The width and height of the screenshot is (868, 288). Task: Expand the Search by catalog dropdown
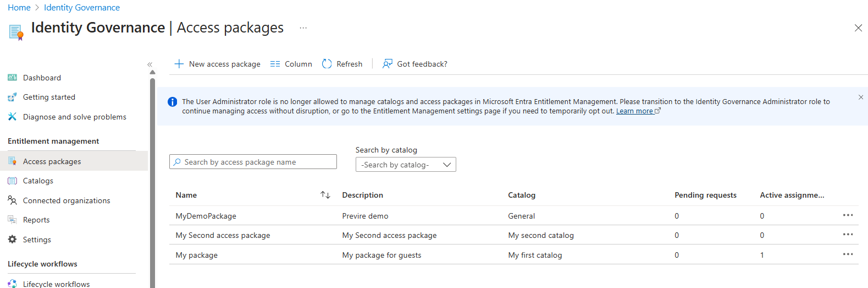point(406,165)
